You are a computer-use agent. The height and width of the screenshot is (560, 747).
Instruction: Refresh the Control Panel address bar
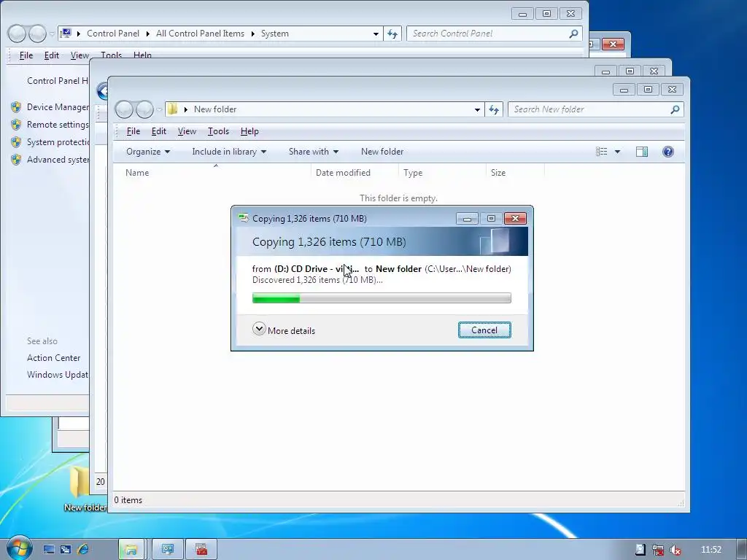392,34
